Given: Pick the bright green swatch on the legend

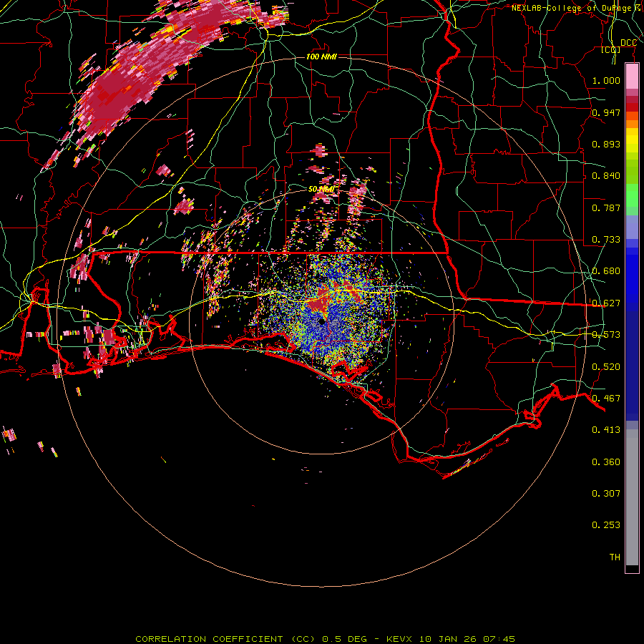Looking at the screenshot, I should click(x=632, y=196).
